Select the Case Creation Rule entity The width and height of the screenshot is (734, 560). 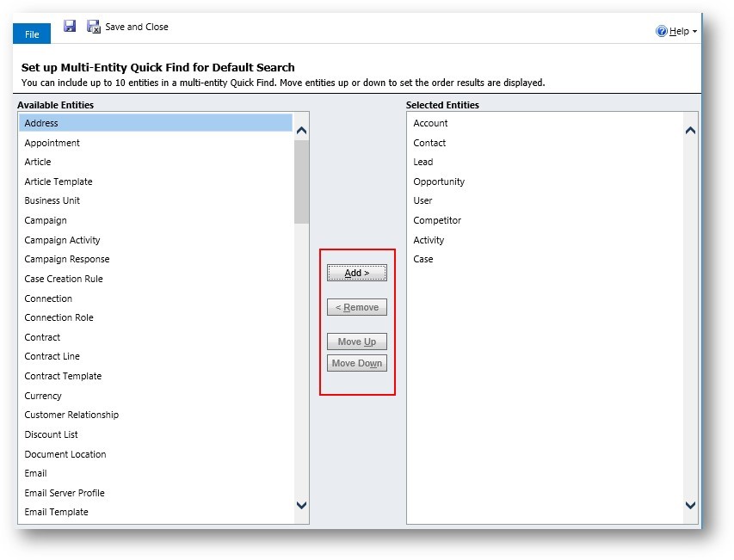pos(156,279)
